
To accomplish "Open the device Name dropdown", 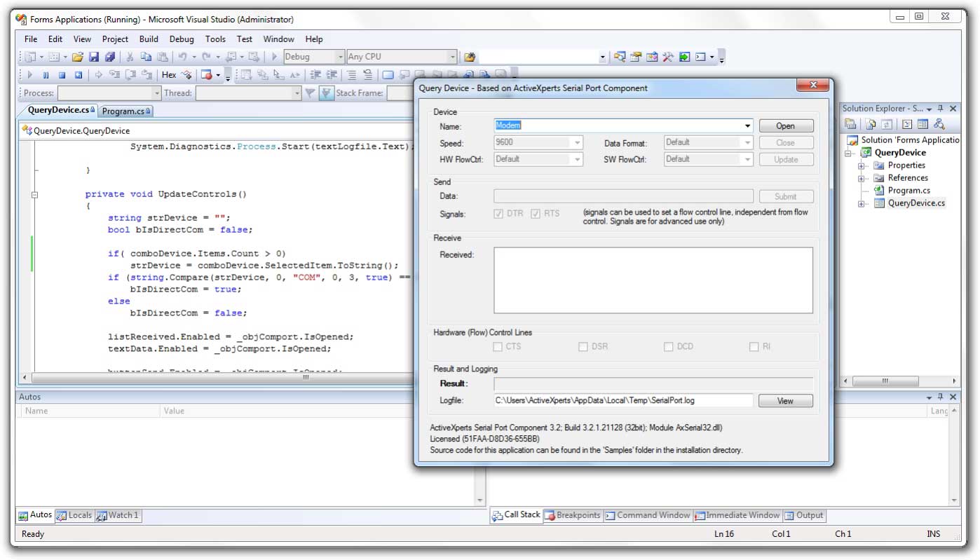I will point(748,126).
